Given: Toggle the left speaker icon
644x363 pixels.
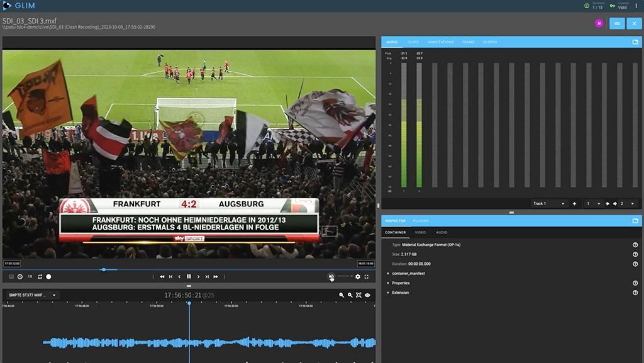Looking at the screenshot, I should pyautogui.click(x=608, y=204).
